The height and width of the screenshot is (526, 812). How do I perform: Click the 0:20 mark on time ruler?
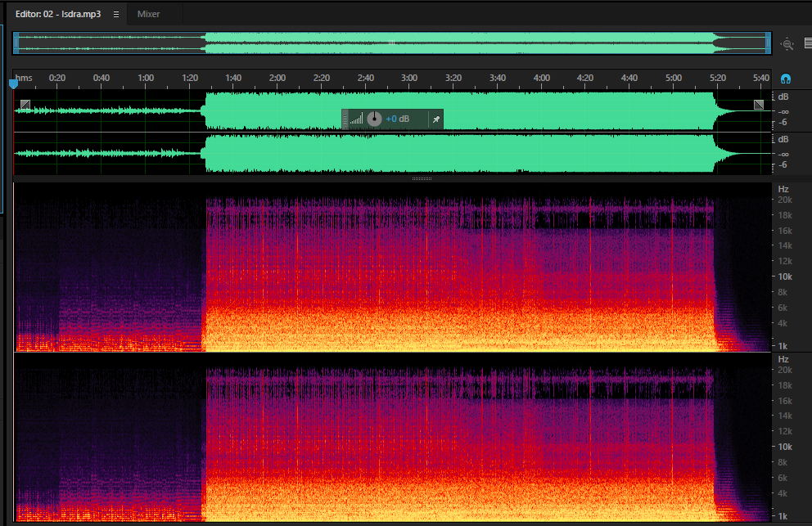pos(57,78)
